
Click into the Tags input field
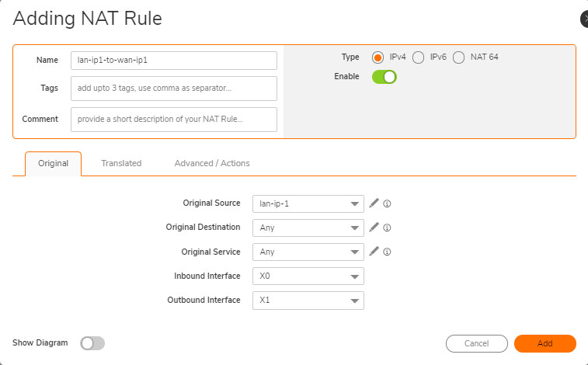(174, 89)
